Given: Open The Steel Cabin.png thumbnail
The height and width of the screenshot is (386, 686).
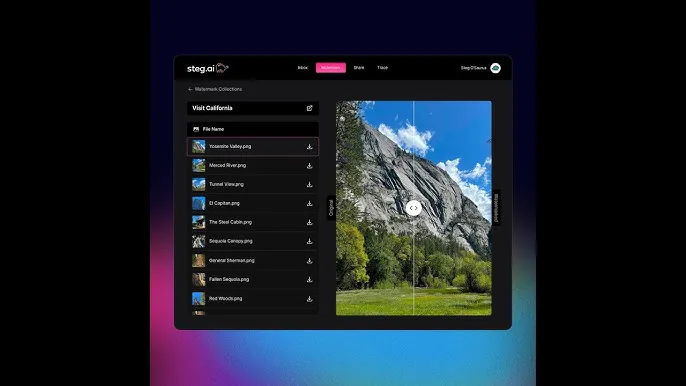Looking at the screenshot, I should tap(199, 222).
